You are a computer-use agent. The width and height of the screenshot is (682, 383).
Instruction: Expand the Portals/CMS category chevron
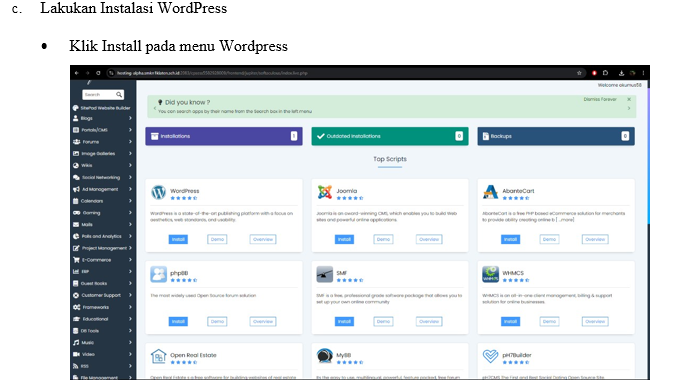130,130
